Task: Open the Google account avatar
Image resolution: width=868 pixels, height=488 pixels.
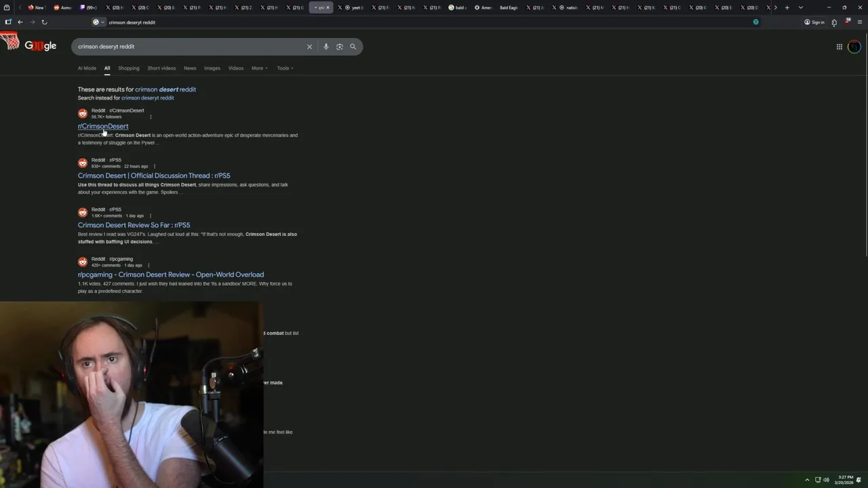Action: 854,47
